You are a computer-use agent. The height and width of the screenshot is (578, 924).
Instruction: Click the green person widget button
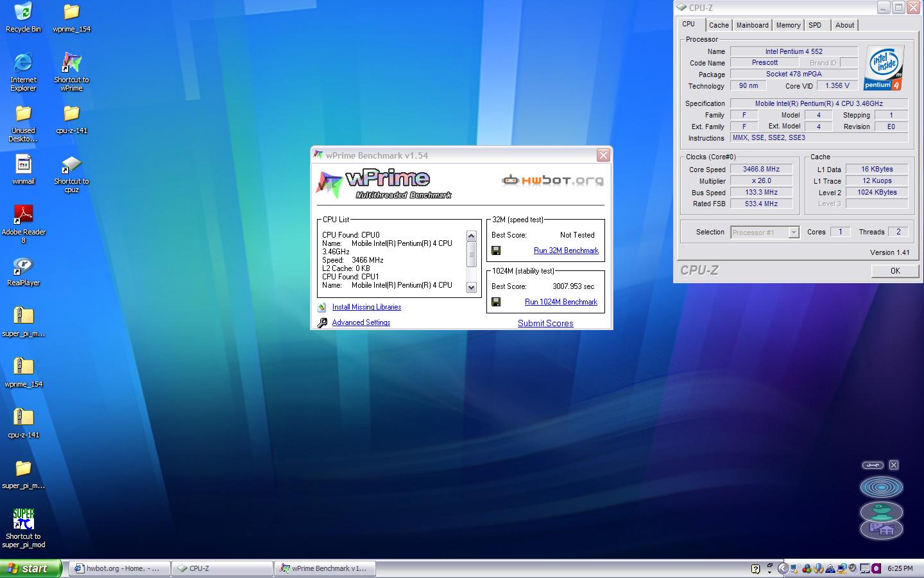[x=882, y=511]
